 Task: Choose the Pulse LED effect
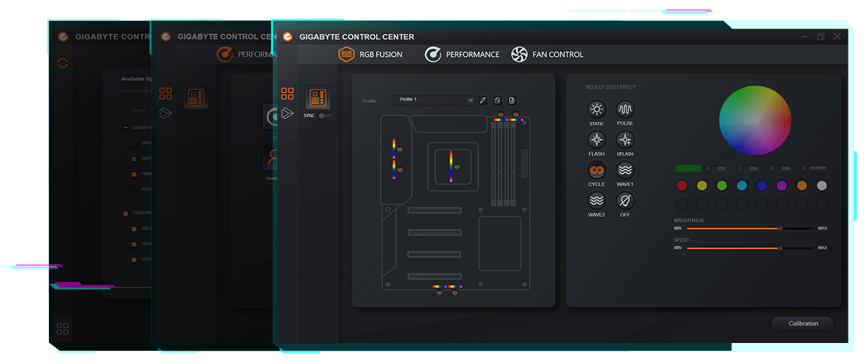(624, 109)
